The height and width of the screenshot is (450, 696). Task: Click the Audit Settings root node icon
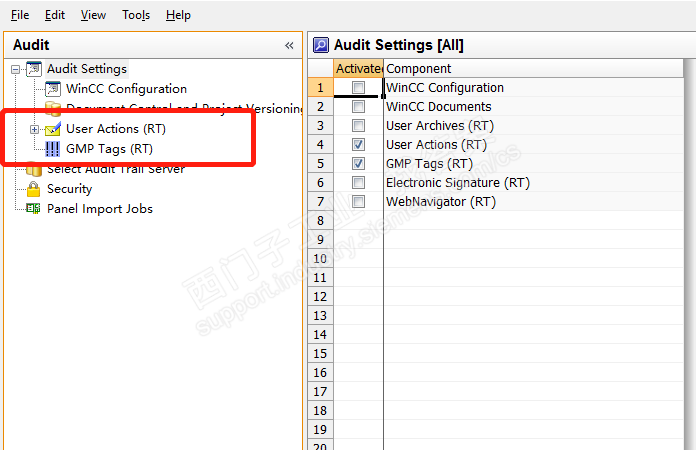[34, 69]
